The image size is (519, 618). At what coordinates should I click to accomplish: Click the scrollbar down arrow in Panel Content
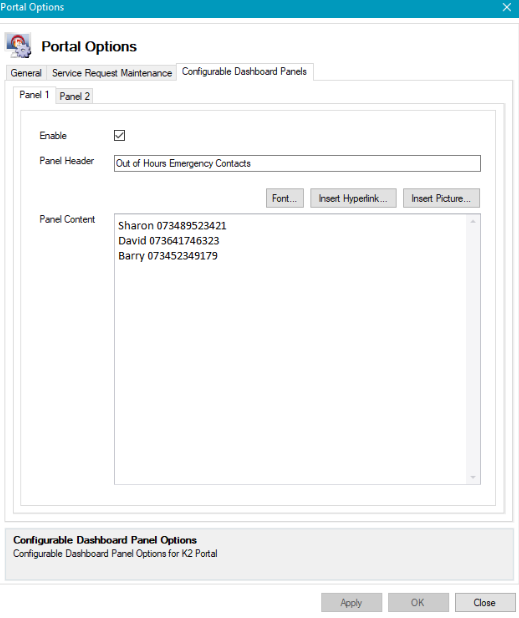point(473,477)
